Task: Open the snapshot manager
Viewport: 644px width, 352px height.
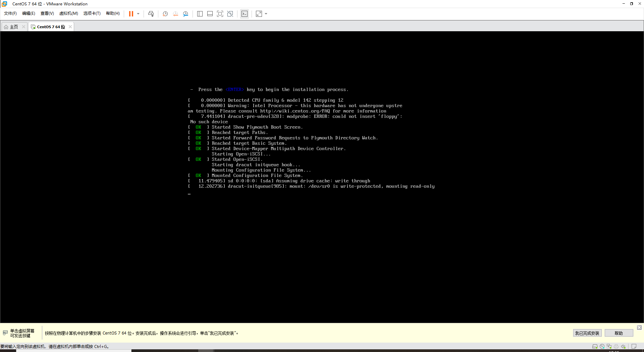Action: (185, 14)
